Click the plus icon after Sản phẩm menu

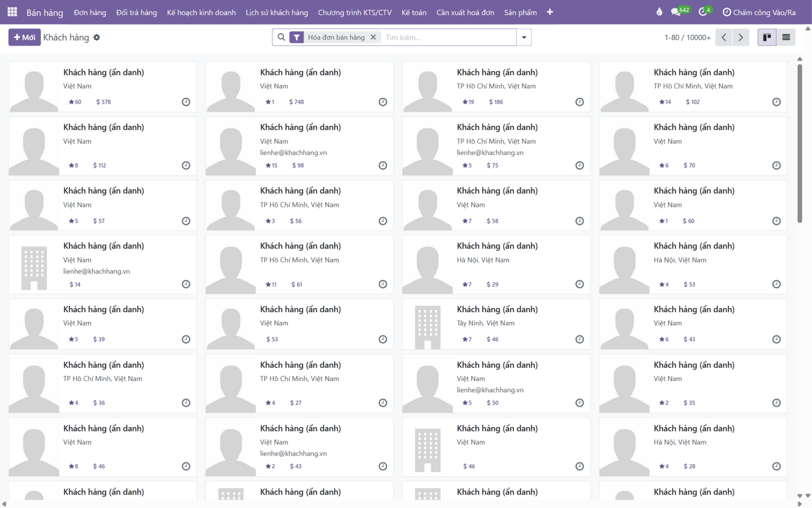tap(550, 12)
